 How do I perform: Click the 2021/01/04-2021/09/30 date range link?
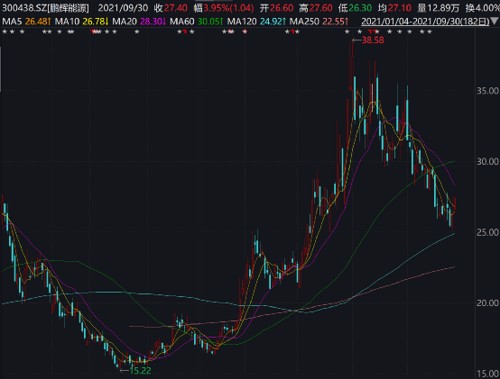point(425,22)
